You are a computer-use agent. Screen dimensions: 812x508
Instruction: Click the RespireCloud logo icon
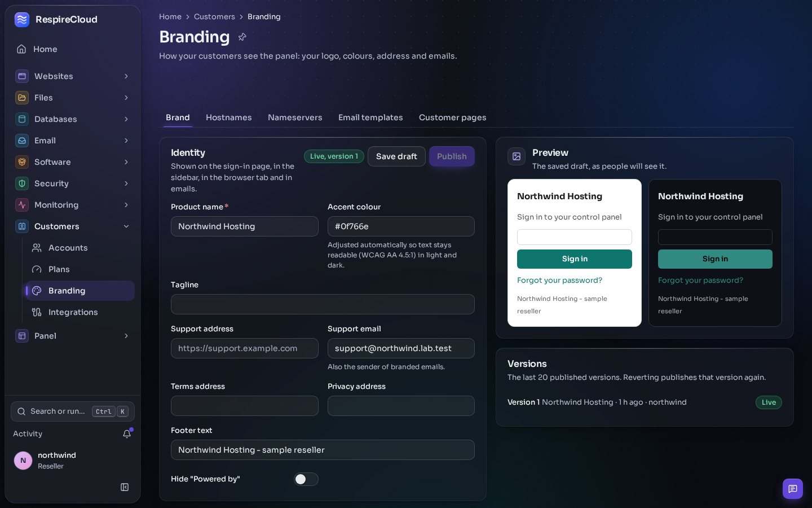[x=22, y=20]
